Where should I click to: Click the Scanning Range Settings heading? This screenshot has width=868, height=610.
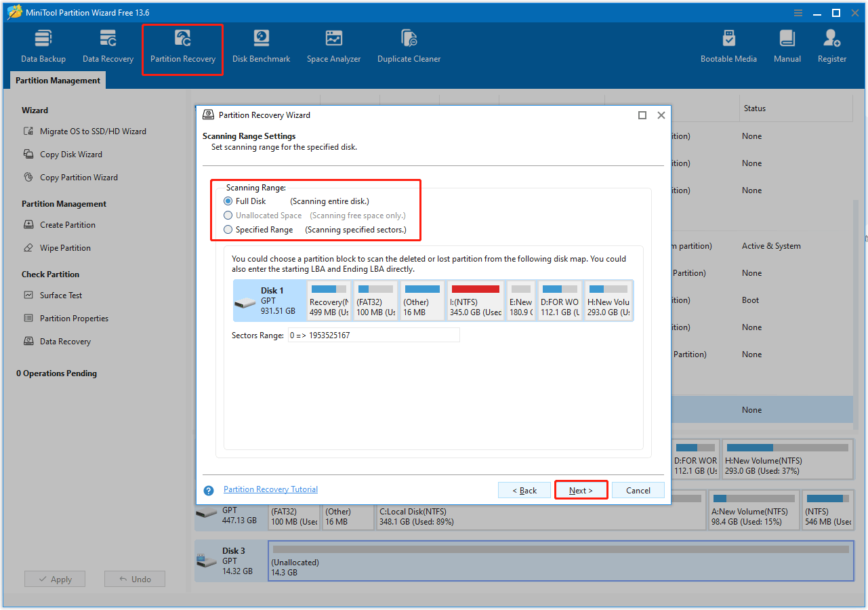[249, 136]
